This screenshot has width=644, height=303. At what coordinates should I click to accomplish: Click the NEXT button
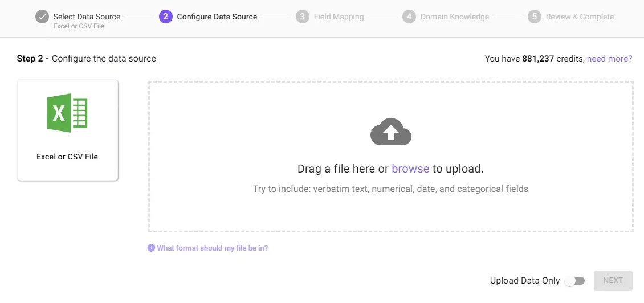(x=613, y=281)
